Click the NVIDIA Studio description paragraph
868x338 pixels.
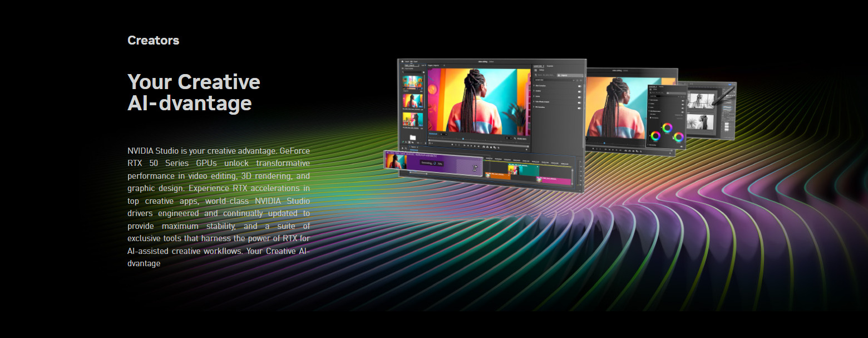tap(219, 207)
